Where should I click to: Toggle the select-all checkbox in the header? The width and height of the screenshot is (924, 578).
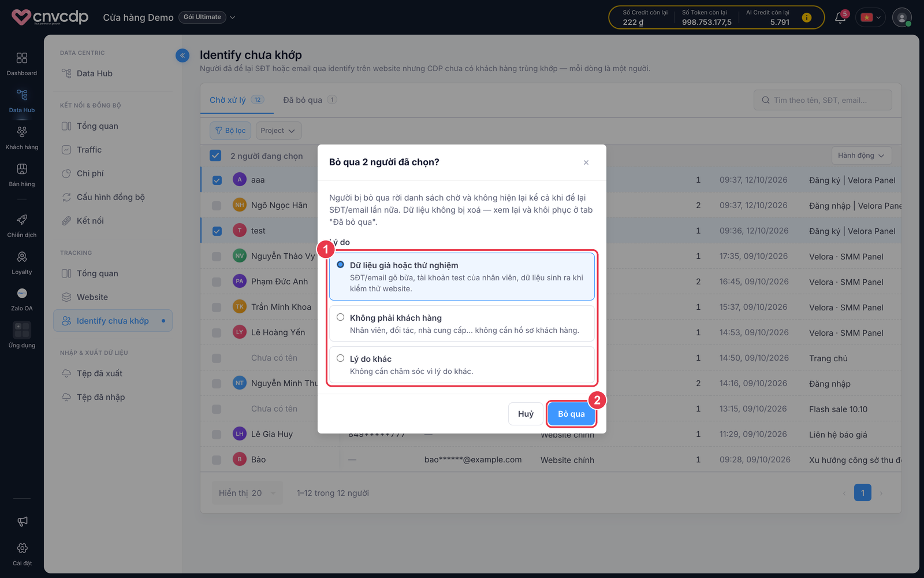point(215,155)
